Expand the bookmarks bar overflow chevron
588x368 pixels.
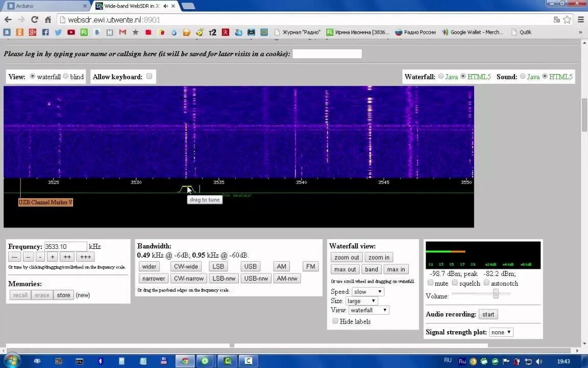click(580, 32)
